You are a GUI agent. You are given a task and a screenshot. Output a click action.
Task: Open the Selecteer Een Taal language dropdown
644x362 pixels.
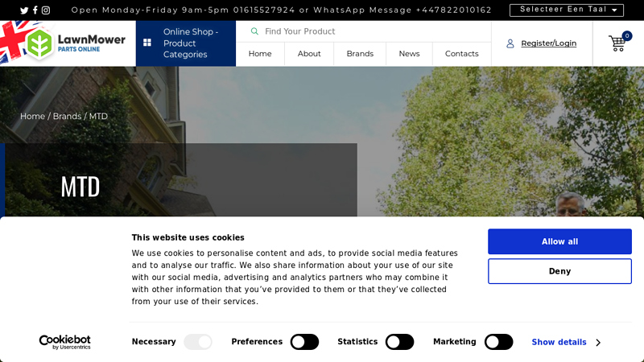pos(567,10)
